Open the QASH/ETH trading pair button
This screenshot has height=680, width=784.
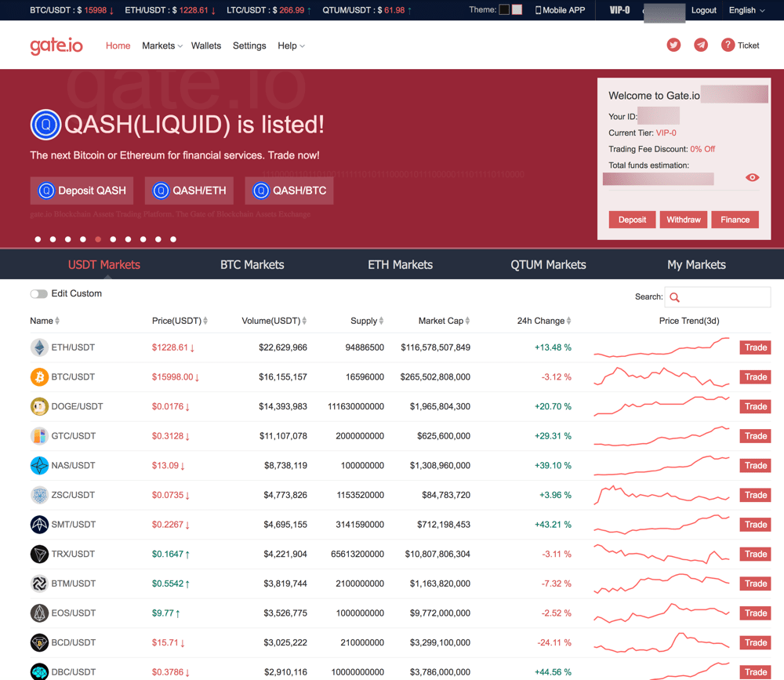click(x=189, y=191)
